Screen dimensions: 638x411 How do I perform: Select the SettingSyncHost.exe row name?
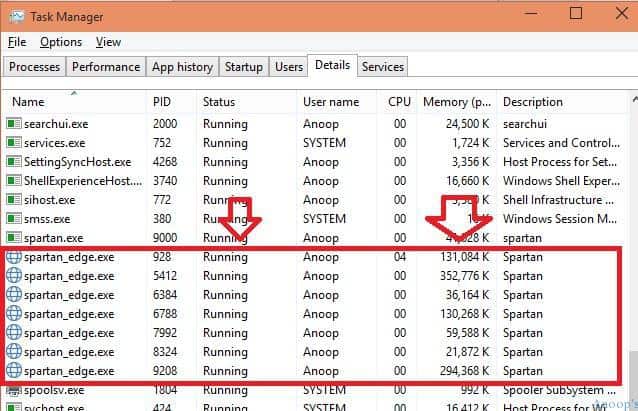point(77,162)
